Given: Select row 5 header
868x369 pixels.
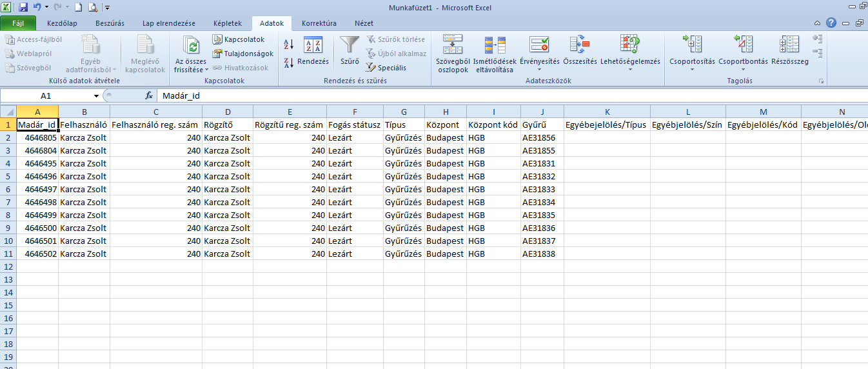Looking at the screenshot, I should (x=8, y=176).
